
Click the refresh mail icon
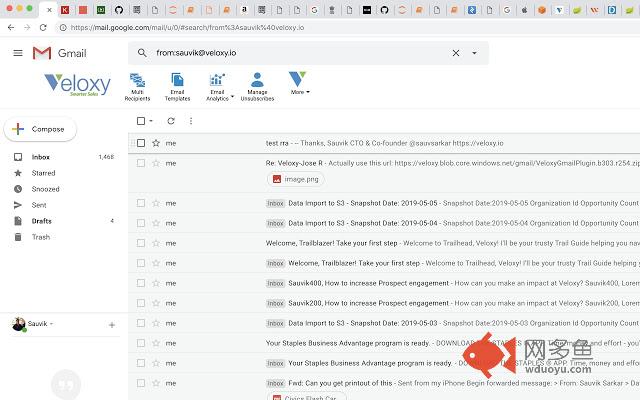171,121
